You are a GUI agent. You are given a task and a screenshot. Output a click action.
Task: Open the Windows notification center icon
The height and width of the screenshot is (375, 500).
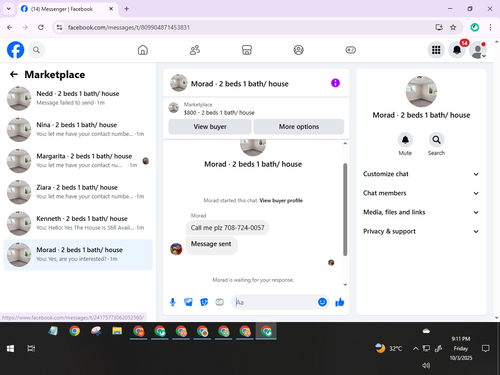[486, 349]
